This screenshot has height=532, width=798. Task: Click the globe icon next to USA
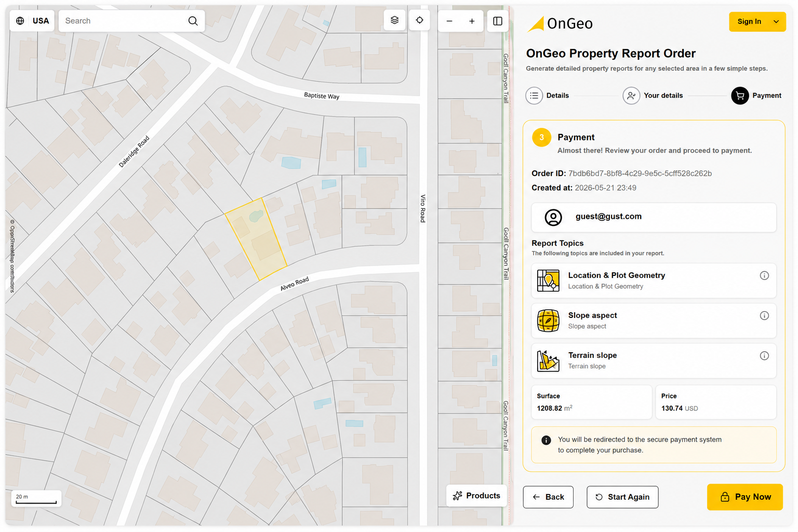[20, 21]
